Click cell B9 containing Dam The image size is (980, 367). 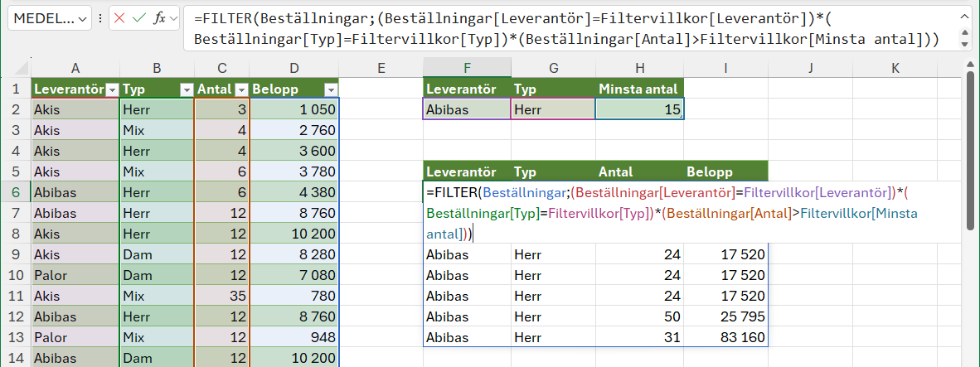point(157,255)
